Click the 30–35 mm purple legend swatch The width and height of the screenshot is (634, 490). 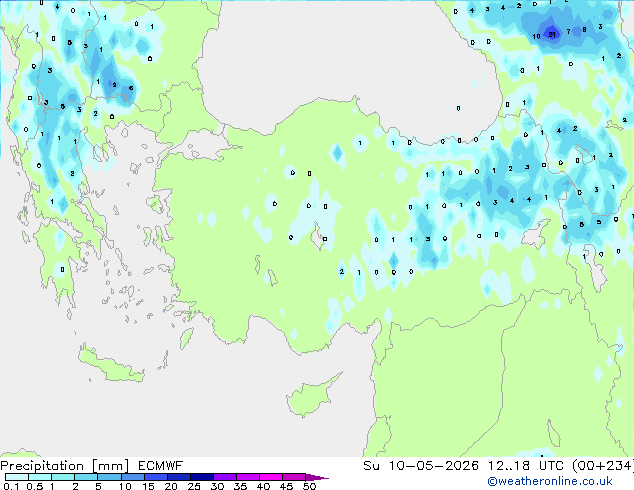pos(224,477)
